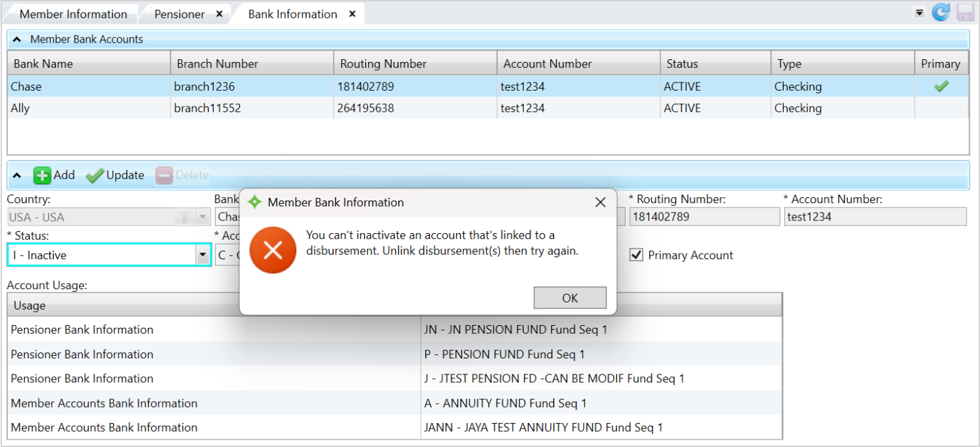The height and width of the screenshot is (447, 980).
Task: Switch to the Pensioner tab
Action: tap(179, 14)
